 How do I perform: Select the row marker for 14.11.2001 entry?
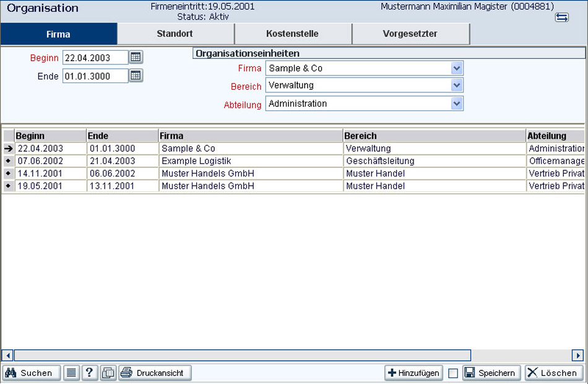pyautogui.click(x=8, y=173)
